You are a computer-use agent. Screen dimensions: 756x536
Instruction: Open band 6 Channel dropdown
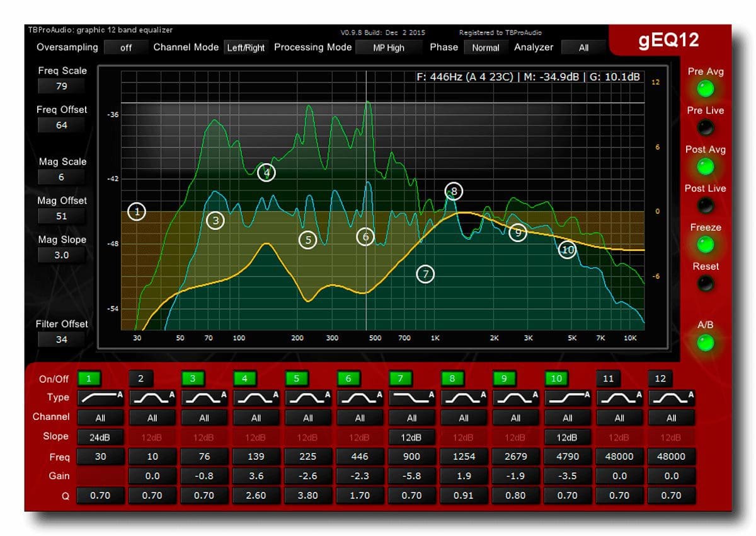pyautogui.click(x=360, y=417)
